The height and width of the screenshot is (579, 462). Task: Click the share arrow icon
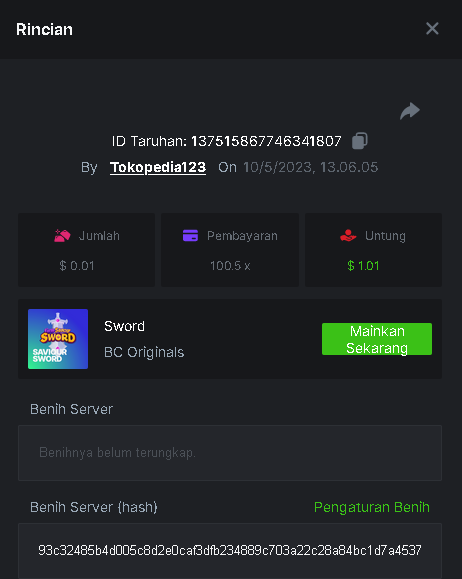(x=410, y=111)
